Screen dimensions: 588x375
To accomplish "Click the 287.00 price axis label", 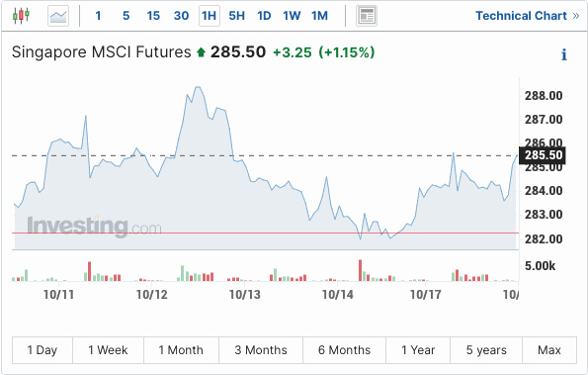I will (x=544, y=120).
